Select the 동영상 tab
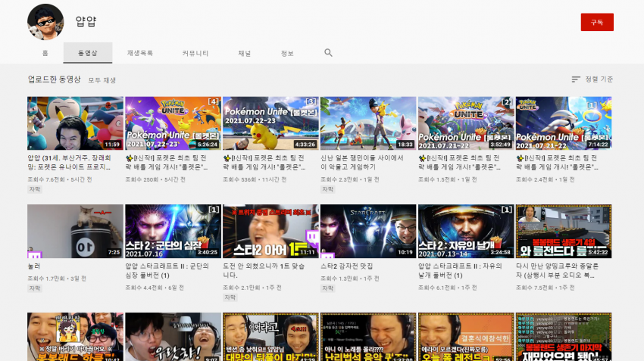Screen dimensions: 644x361 click(87, 53)
